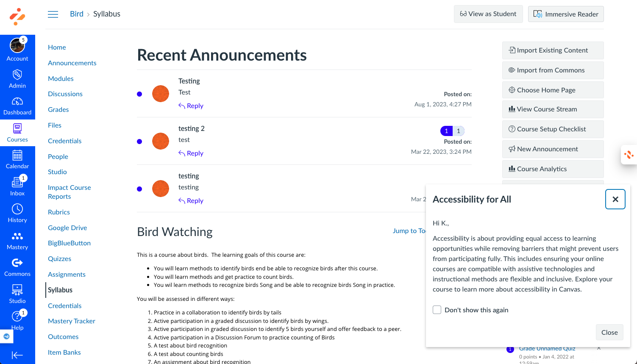Check "Don't show this again" checkbox

[437, 310]
